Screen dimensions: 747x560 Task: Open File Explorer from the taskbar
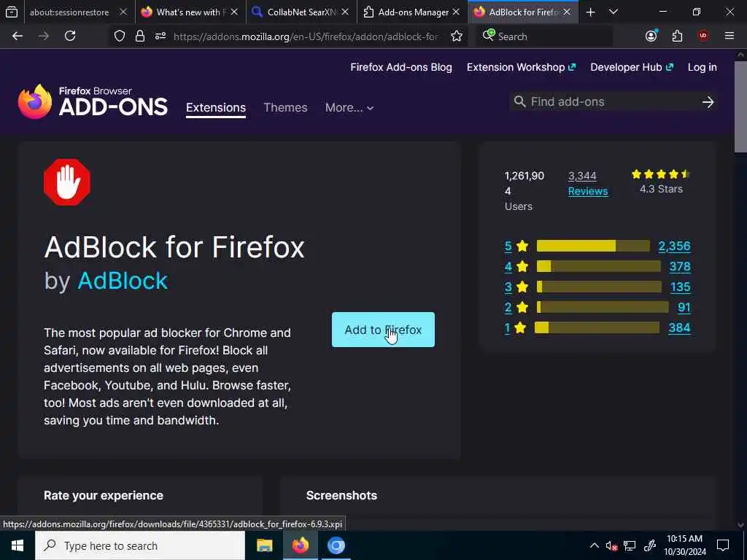click(264, 545)
